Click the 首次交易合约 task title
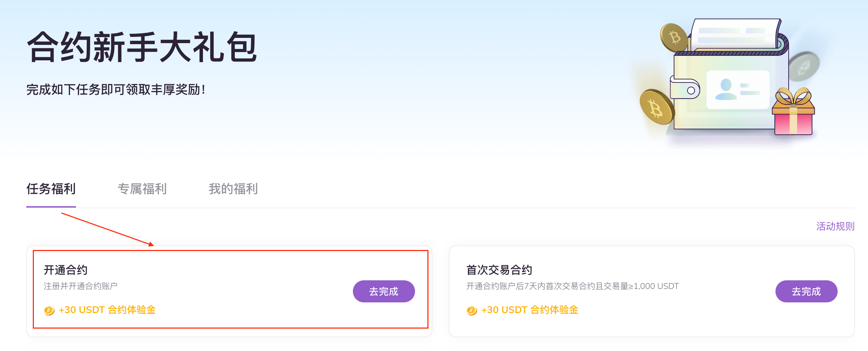The height and width of the screenshot is (351, 868). [499, 270]
